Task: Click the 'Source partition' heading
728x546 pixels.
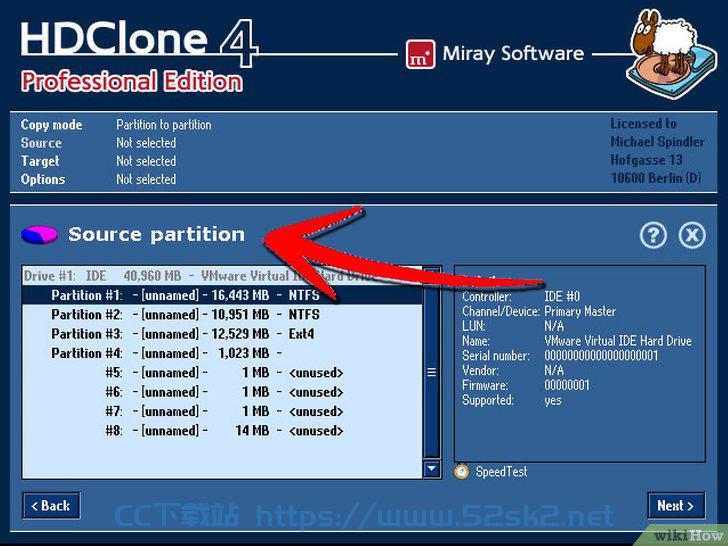Action: click(x=156, y=234)
